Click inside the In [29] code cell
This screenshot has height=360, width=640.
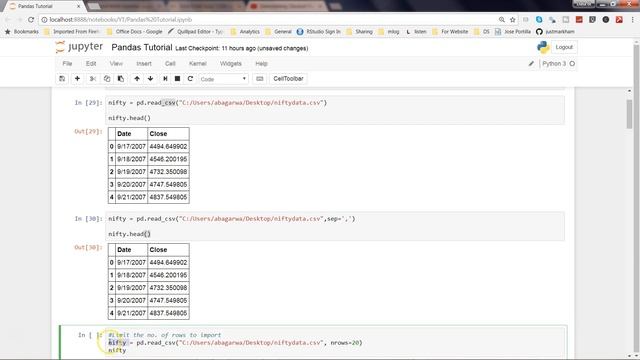[335, 110]
